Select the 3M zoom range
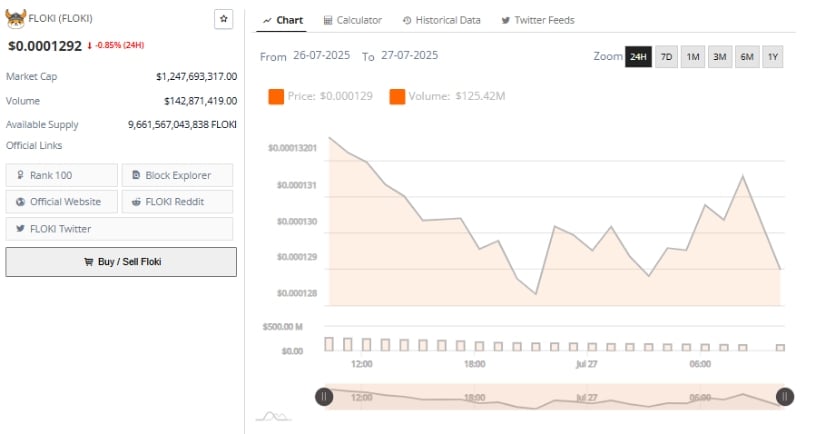The width and height of the screenshot is (825, 434). [720, 57]
